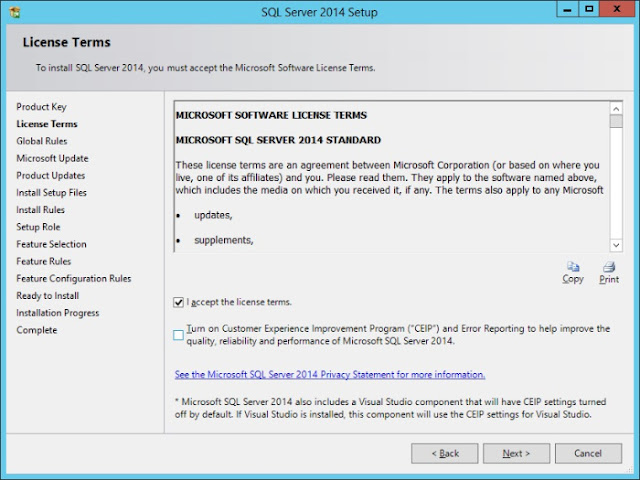This screenshot has height=480, width=640.
Task: Click the Install Rules step
Action: pos(40,210)
